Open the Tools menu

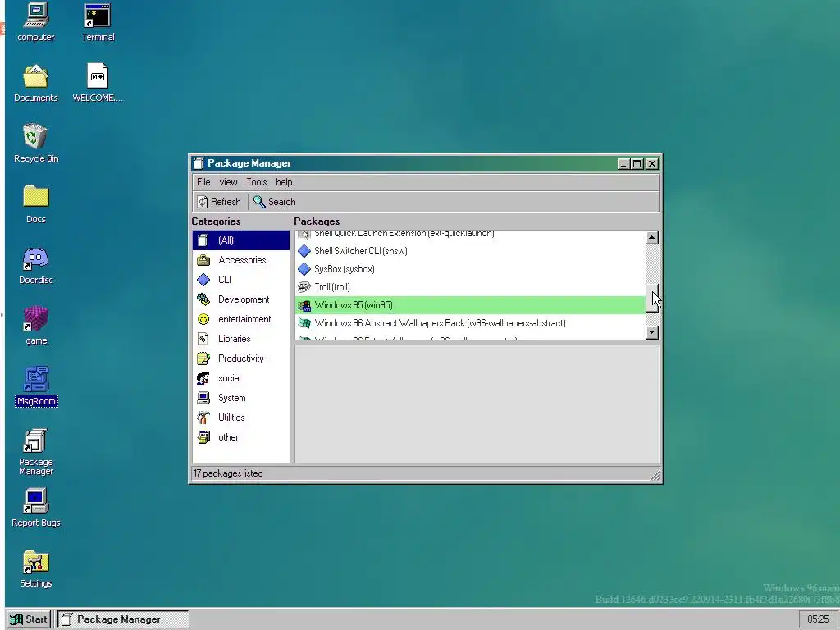coord(257,182)
